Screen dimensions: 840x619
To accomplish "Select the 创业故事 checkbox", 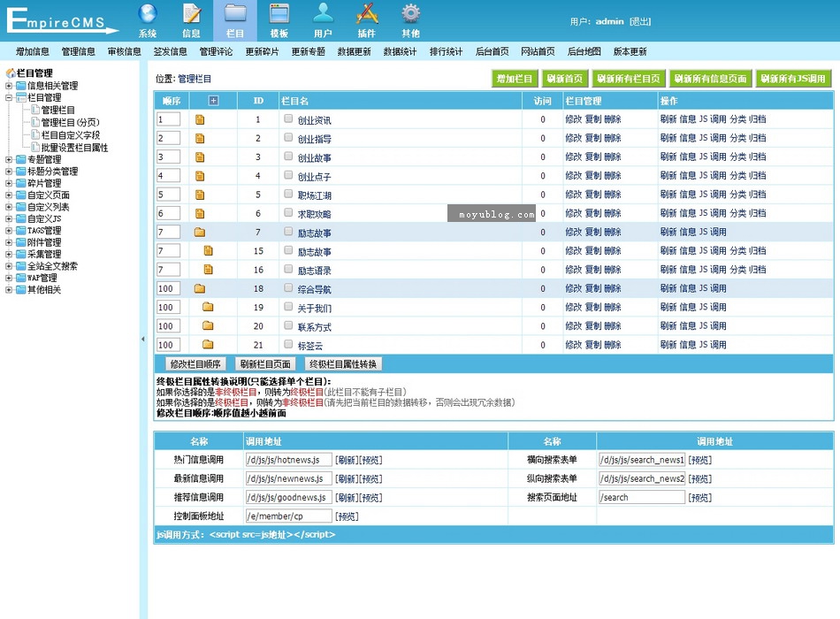I will coord(288,156).
